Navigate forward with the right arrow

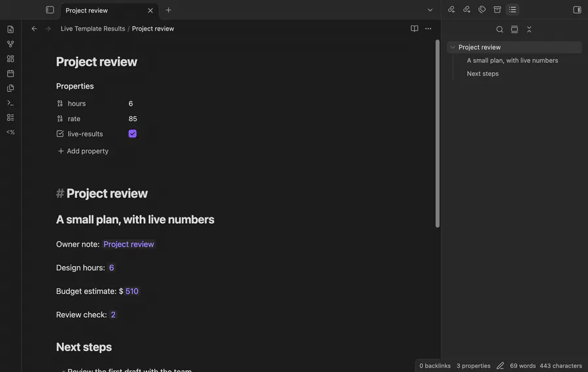48,29
